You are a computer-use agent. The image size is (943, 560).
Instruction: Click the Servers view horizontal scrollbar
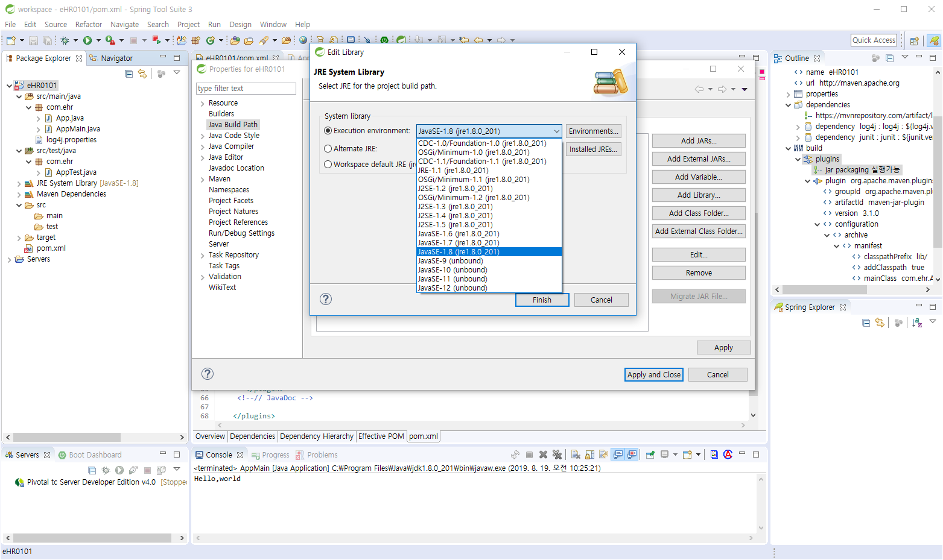[x=95, y=538]
